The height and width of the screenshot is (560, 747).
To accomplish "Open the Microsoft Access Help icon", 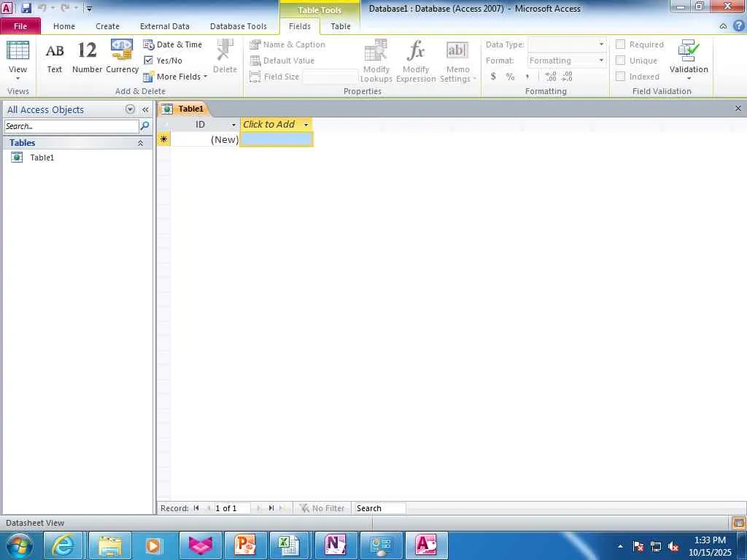I will 738,26.
